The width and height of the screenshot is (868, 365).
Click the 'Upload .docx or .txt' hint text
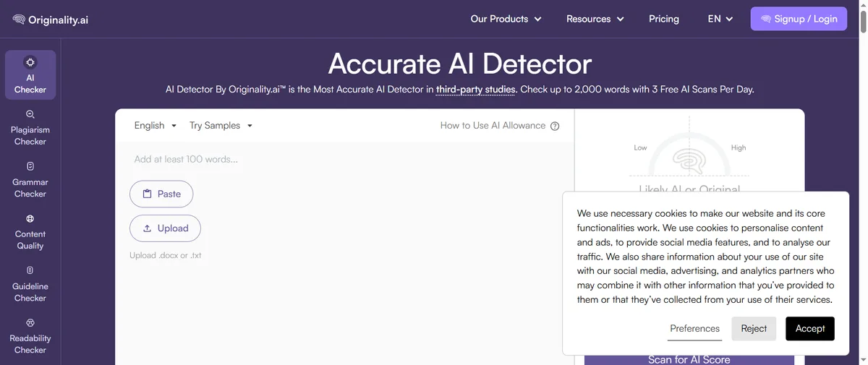166,255
